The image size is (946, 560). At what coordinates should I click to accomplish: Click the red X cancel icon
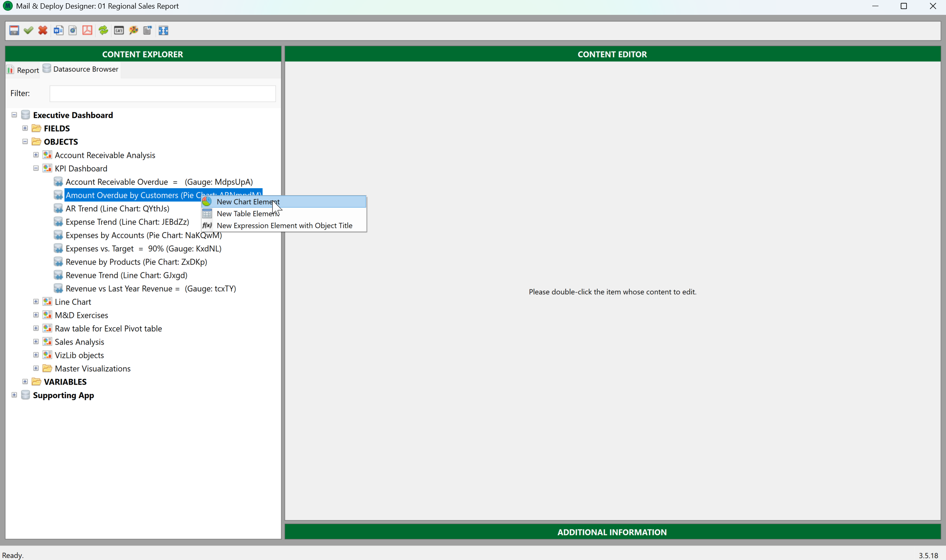(x=43, y=30)
